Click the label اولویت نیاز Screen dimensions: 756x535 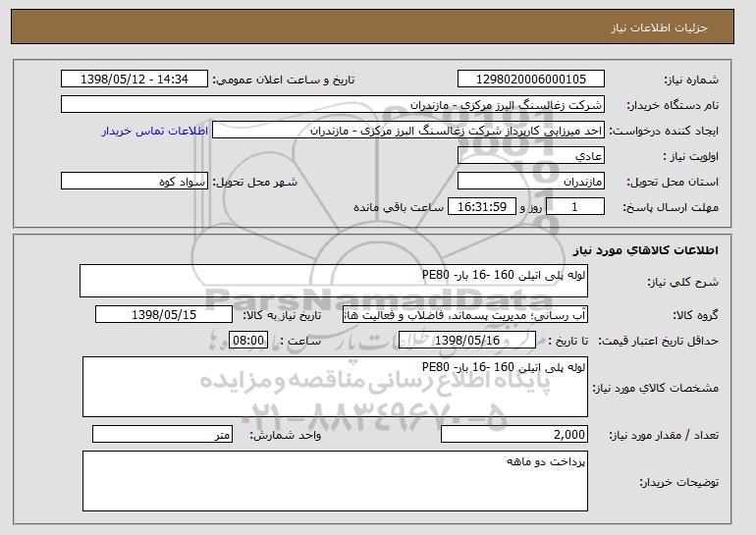[690, 156]
